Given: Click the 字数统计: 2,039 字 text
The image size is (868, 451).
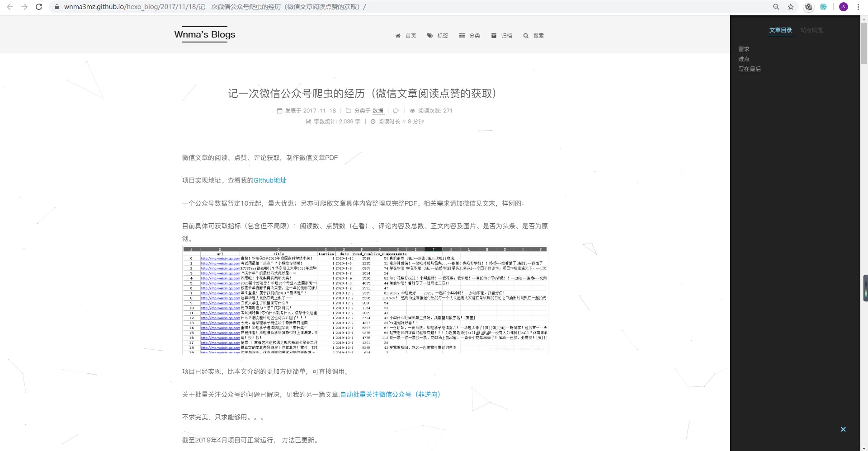Looking at the screenshot, I should click(x=337, y=122).
